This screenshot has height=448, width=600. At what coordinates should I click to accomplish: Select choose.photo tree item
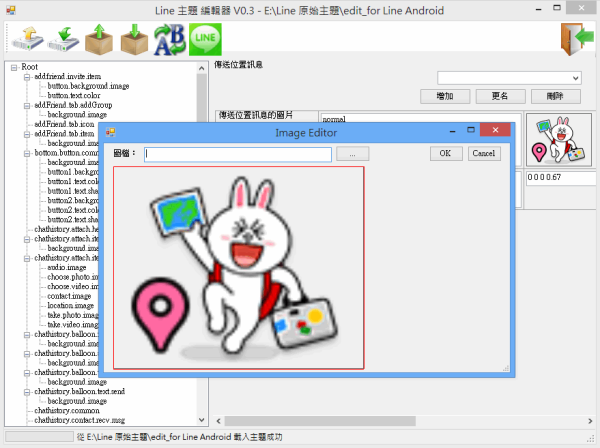pos(73,277)
